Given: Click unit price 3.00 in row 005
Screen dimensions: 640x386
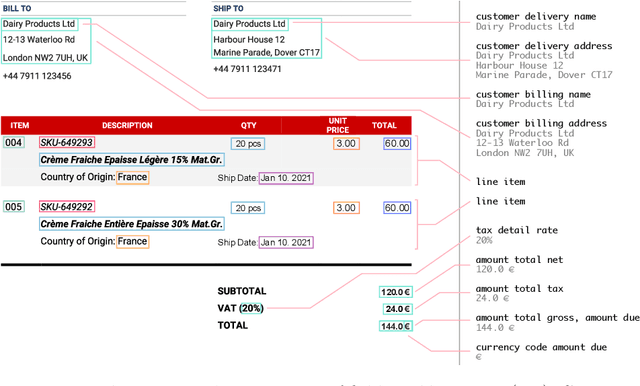Looking at the screenshot, I should pyautogui.click(x=346, y=208).
